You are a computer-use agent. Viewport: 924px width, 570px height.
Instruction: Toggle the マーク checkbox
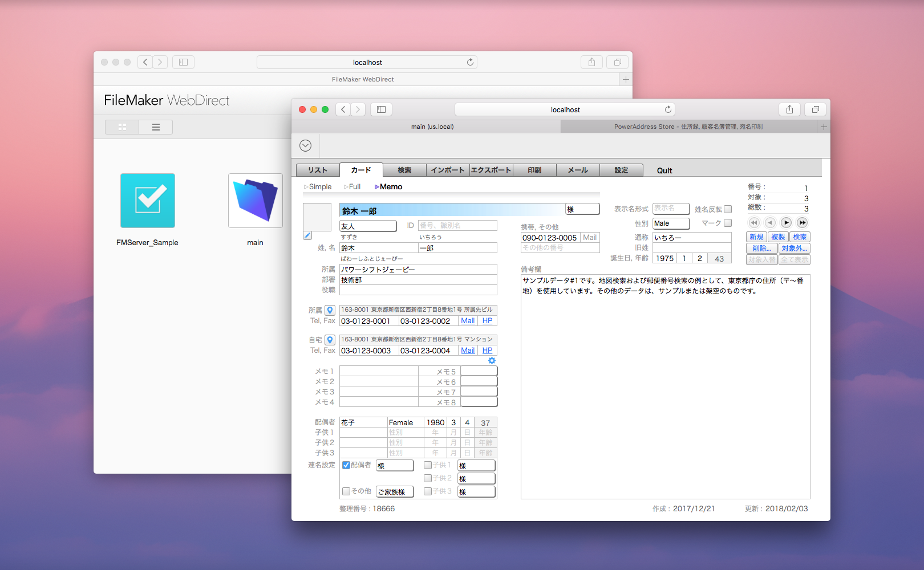(728, 223)
